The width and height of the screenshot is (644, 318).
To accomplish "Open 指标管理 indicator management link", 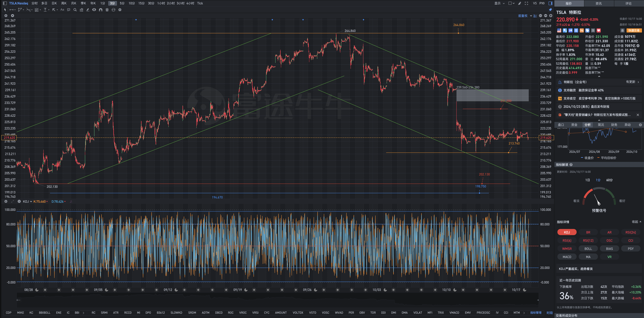I will coord(536,312).
